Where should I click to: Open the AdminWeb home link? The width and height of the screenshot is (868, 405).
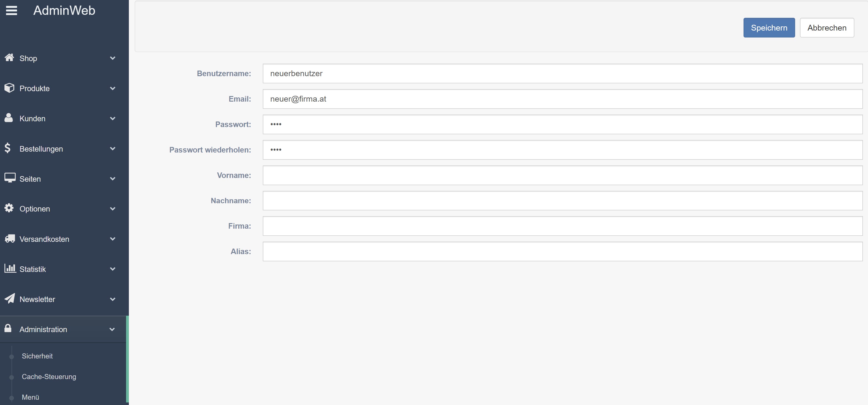click(x=64, y=11)
